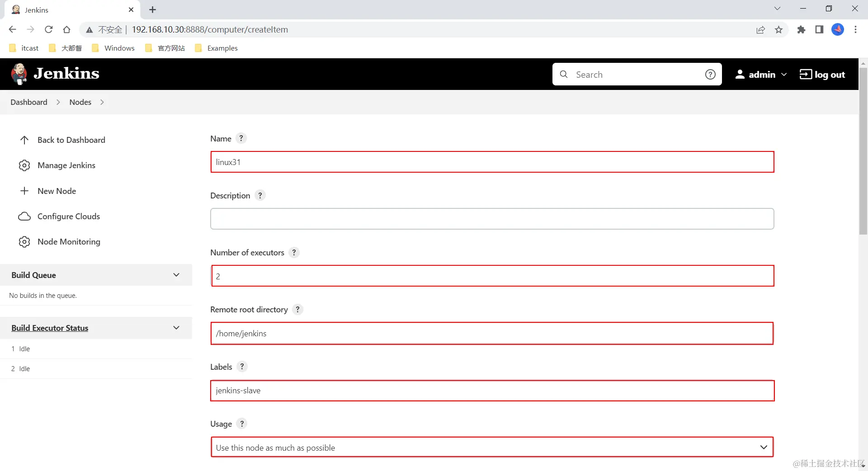Open Configure Clouds

click(59, 216)
